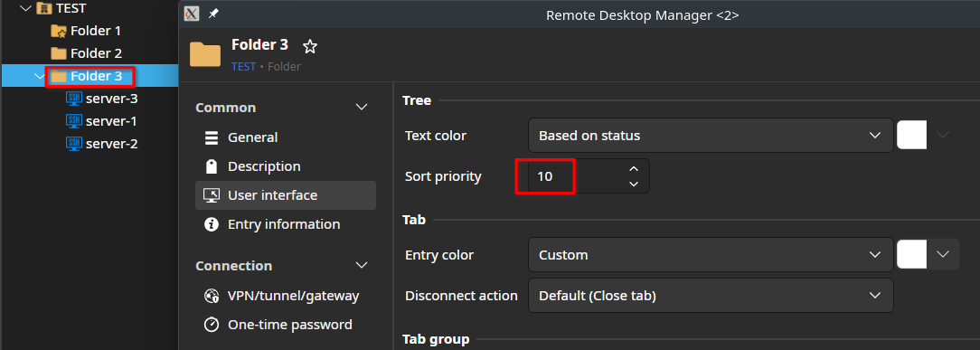Mark Folder 3 as favorite with star

(309, 46)
